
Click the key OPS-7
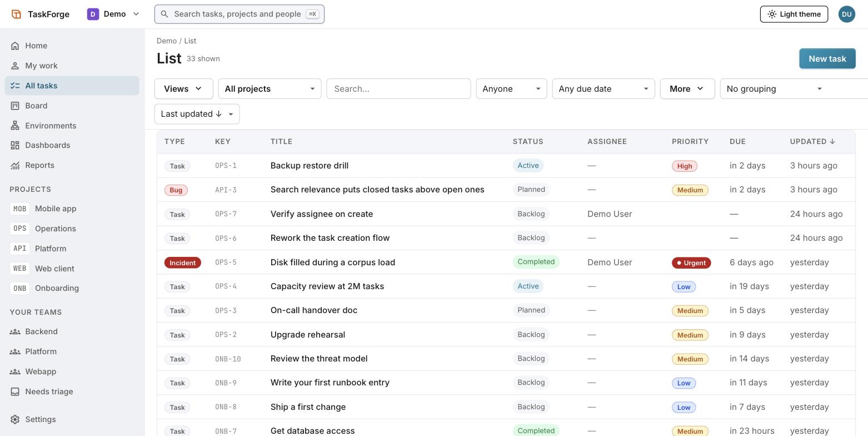click(226, 214)
